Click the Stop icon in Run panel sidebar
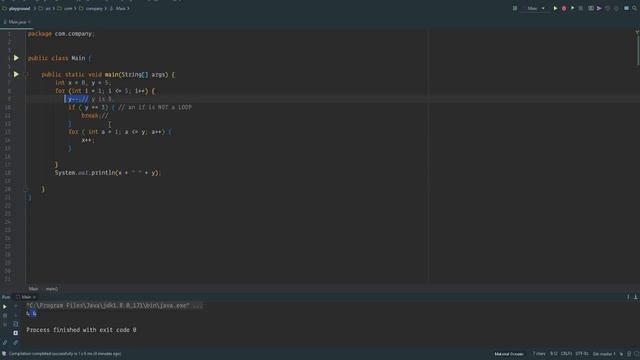Screen dimensions: 640x360 [5, 316]
